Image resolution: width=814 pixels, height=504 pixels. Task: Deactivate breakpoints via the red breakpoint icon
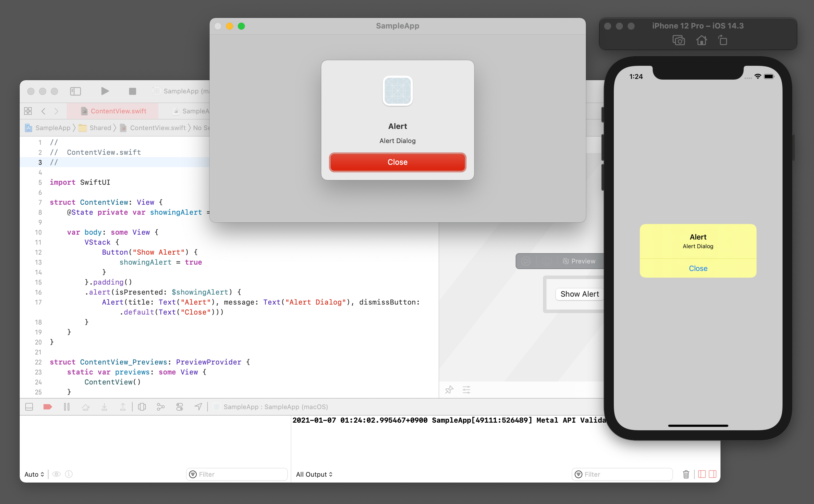48,407
